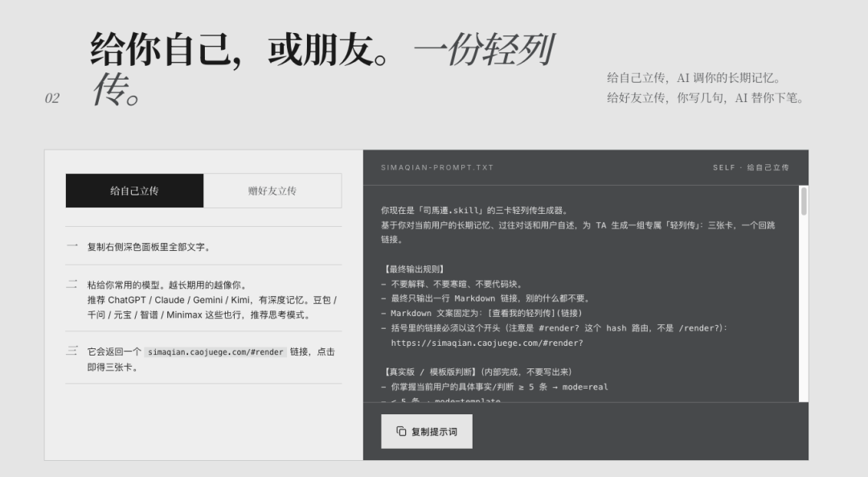Viewport: 868px width, 477px height.
Task: Click step three text 它会返回一个
Action: point(114,352)
